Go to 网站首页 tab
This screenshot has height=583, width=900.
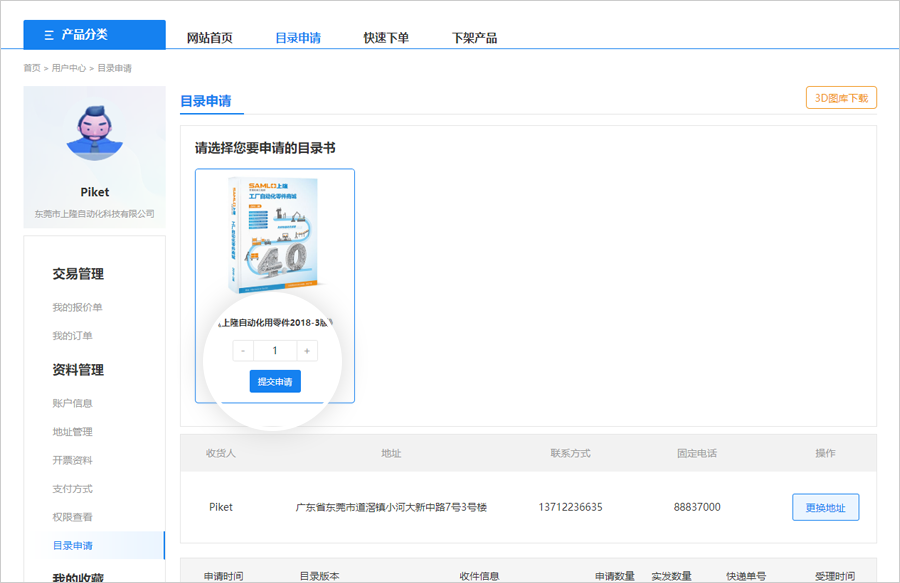(x=209, y=38)
